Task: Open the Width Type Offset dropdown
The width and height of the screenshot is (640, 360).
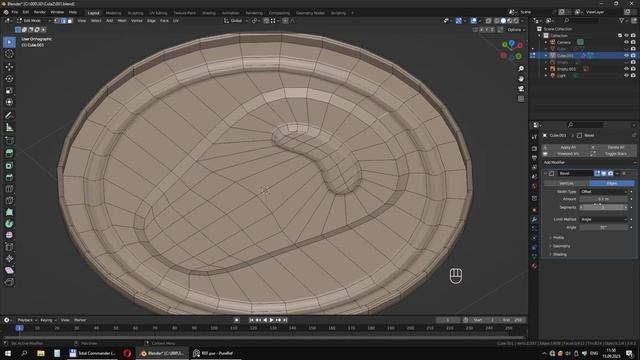Action: pos(604,191)
